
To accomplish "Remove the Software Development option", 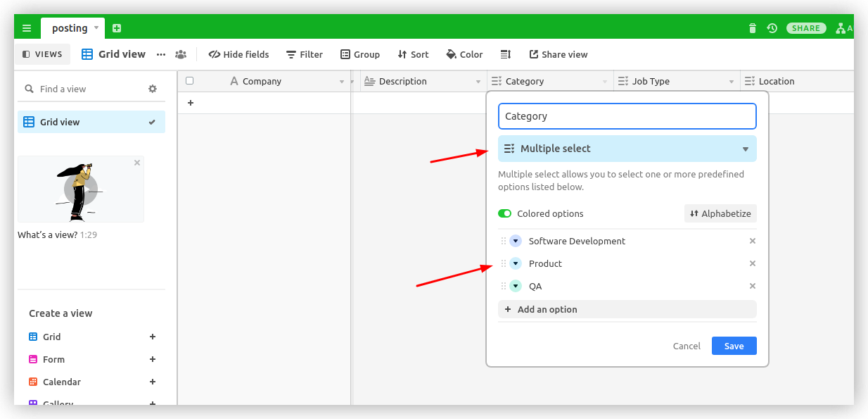I will click(x=752, y=241).
